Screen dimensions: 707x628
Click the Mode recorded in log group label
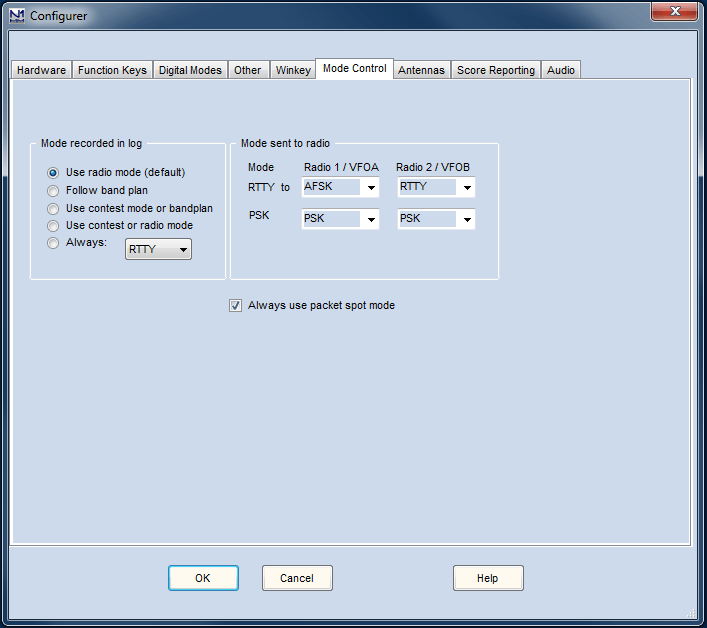pos(92,143)
